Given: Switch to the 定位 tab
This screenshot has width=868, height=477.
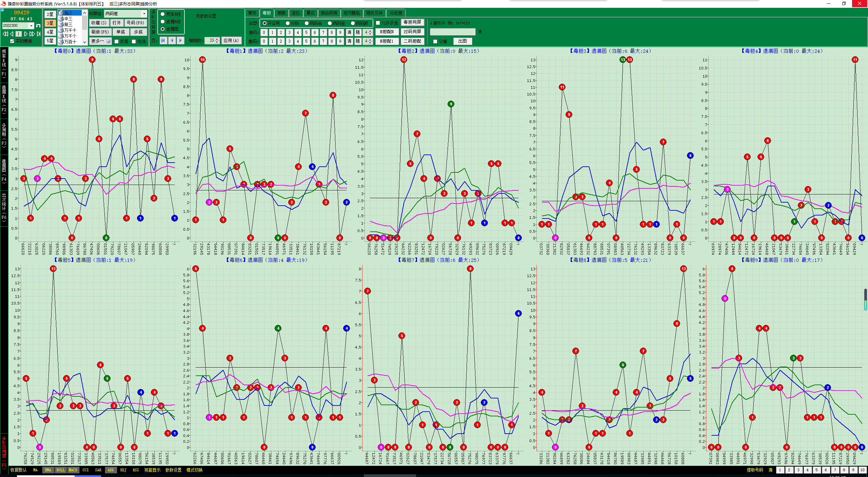Looking at the screenshot, I should [296, 13].
